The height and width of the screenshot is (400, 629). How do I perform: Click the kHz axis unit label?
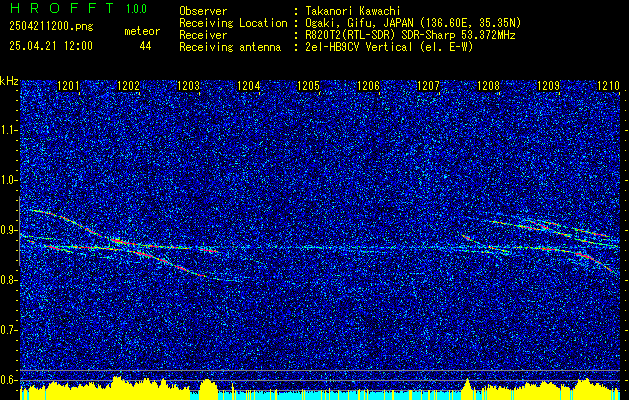(9, 81)
